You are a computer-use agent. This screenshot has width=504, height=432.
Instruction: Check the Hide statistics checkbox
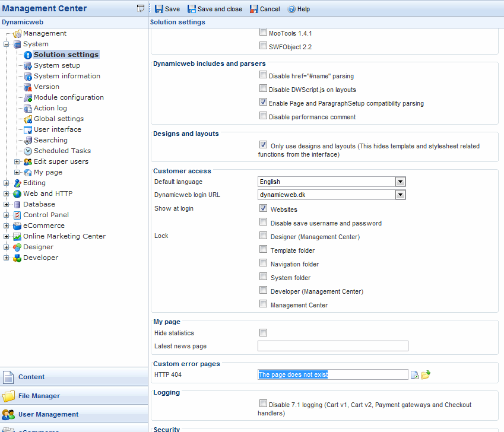click(x=263, y=332)
